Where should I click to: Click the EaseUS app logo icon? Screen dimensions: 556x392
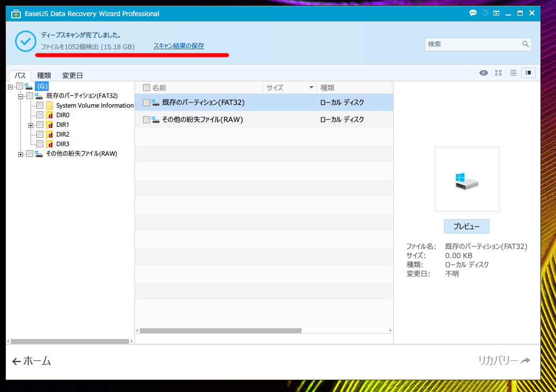tap(16, 14)
